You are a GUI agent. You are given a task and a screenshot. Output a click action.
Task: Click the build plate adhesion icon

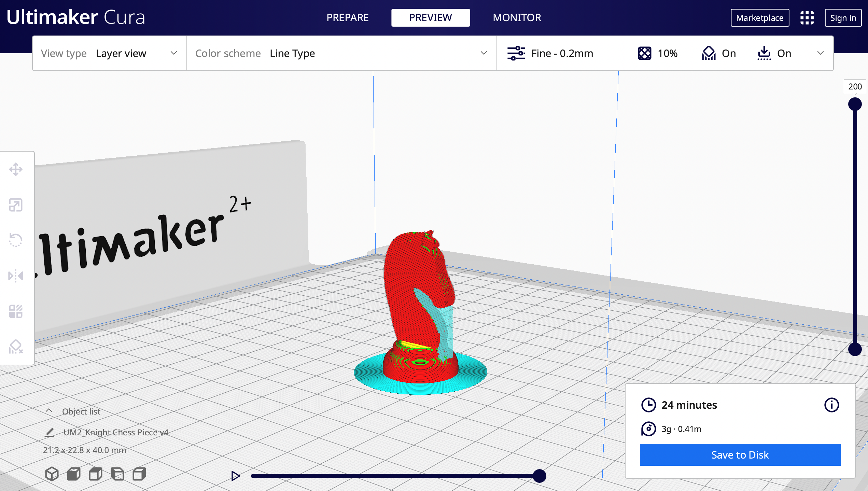pyautogui.click(x=764, y=53)
